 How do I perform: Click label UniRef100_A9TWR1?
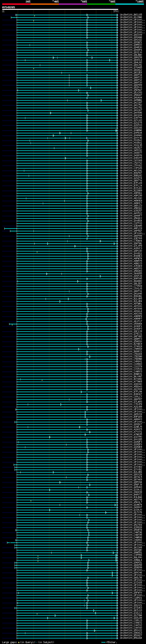(131, 304)
